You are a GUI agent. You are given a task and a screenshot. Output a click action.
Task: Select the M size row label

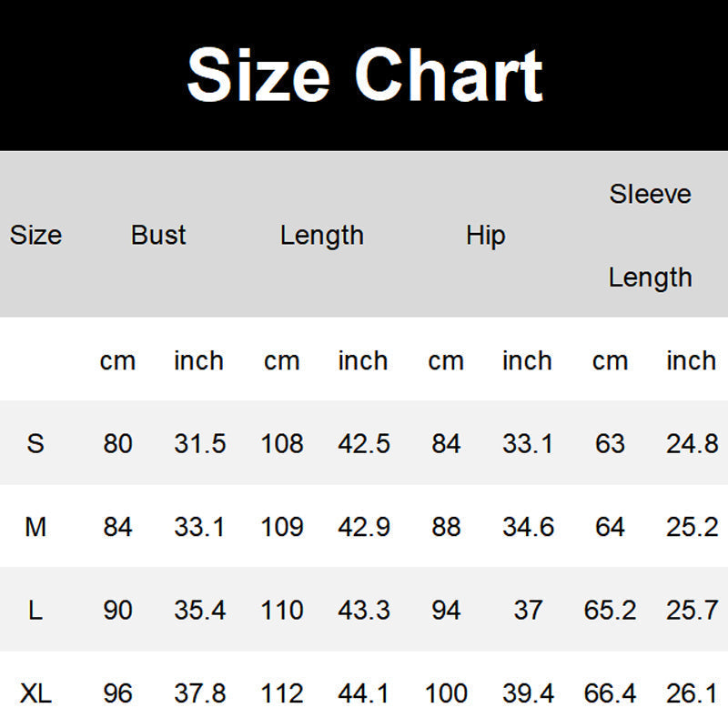point(35,527)
